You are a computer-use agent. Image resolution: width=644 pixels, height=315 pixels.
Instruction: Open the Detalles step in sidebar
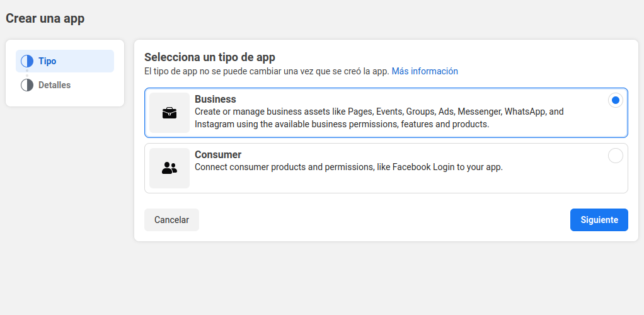[x=65, y=85]
